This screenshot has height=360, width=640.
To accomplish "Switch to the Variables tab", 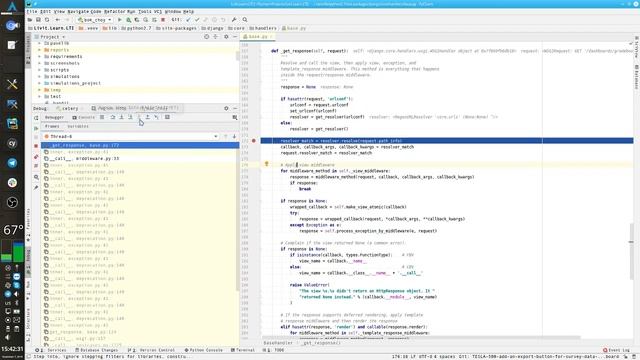I will 78,127.
